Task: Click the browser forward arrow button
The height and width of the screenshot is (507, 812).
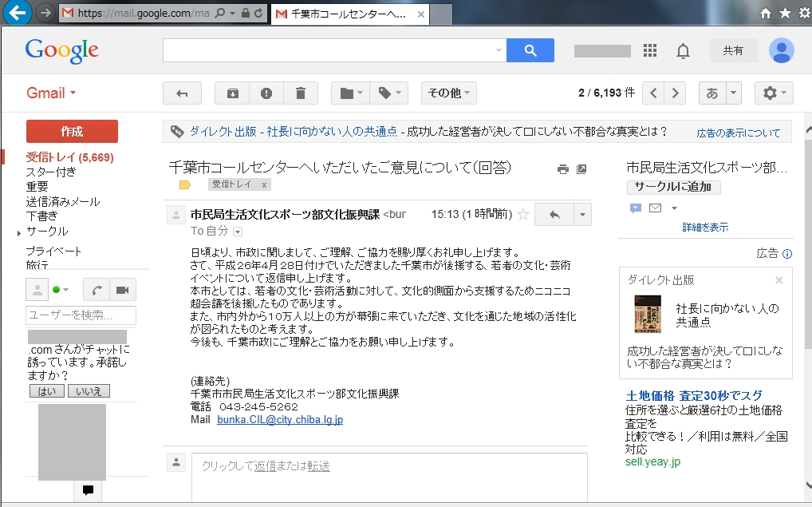Action: pos(46,13)
